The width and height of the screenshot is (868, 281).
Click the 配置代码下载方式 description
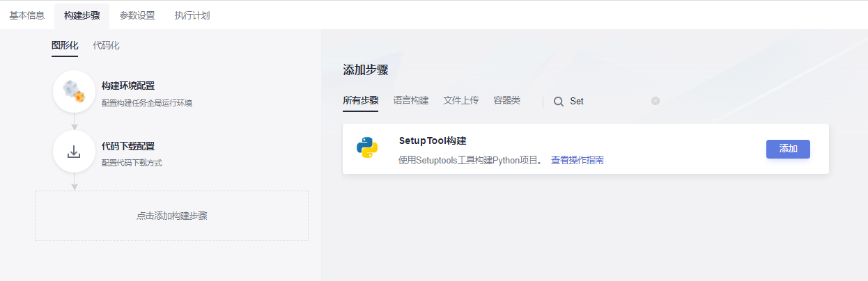tap(132, 163)
